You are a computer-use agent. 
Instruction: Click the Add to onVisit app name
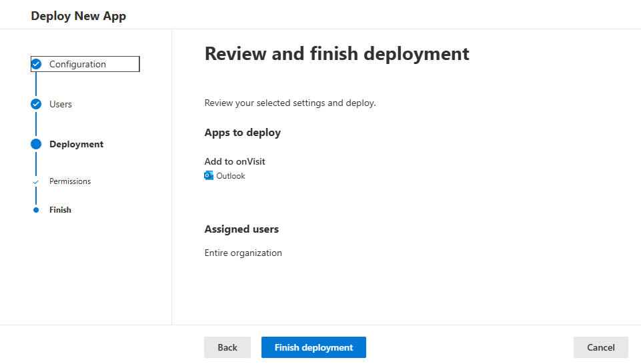235,161
